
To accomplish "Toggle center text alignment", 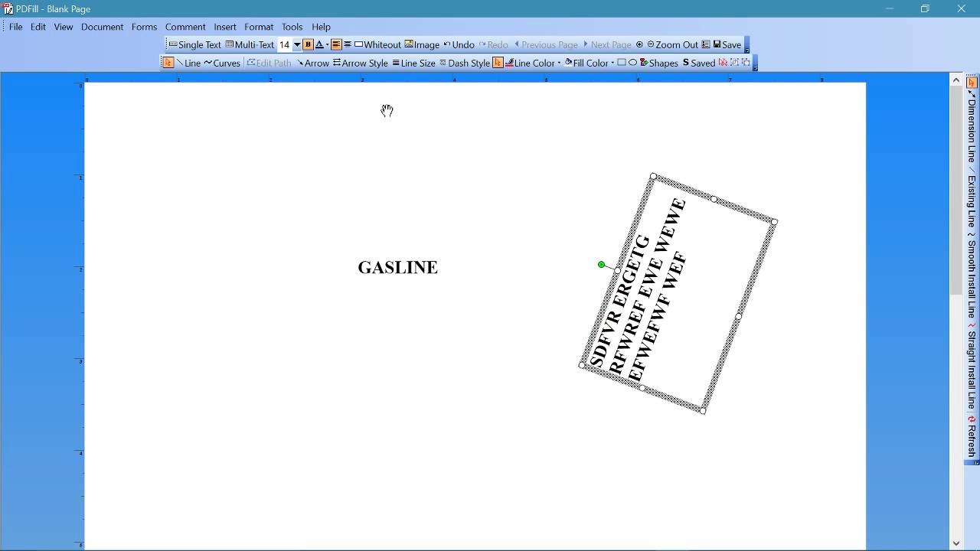I will coord(348,44).
